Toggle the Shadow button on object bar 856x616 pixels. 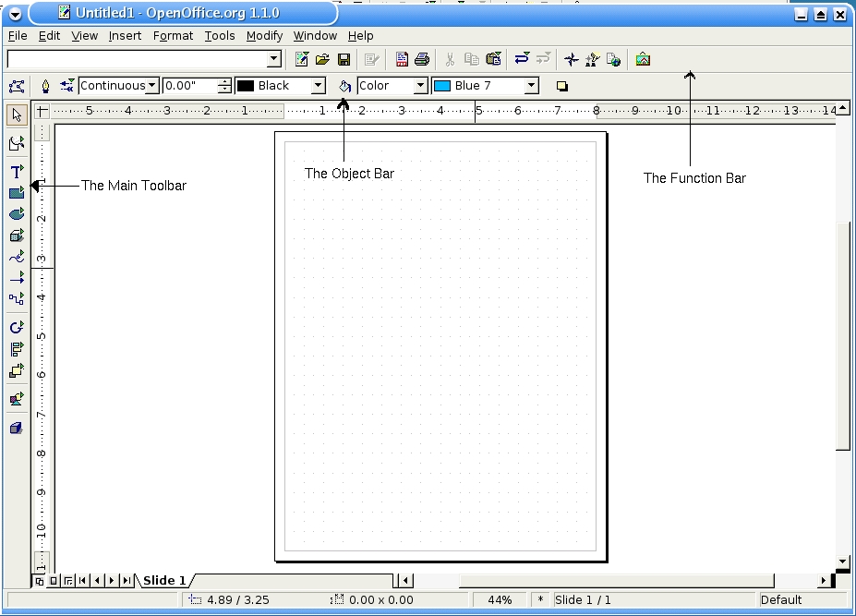pos(561,86)
